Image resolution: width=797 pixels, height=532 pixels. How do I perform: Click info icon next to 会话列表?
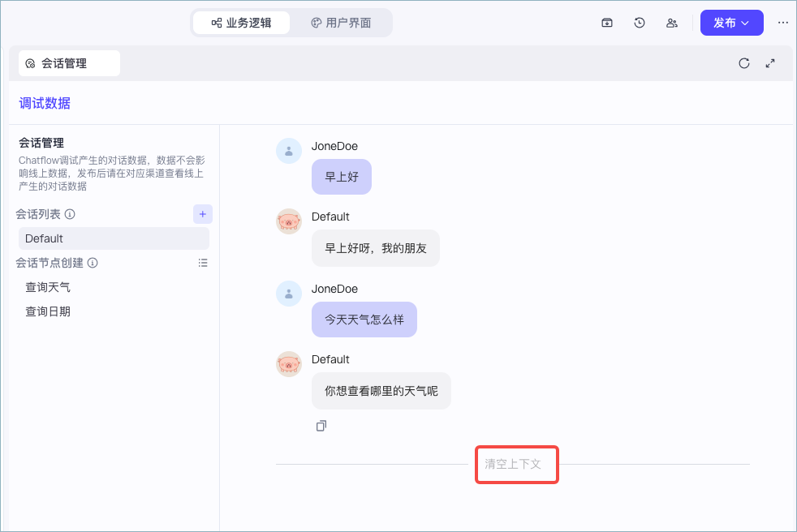tap(70, 214)
